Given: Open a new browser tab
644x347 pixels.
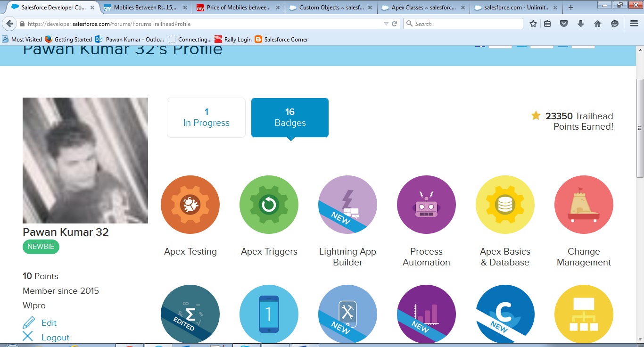Looking at the screenshot, I should coord(571,8).
